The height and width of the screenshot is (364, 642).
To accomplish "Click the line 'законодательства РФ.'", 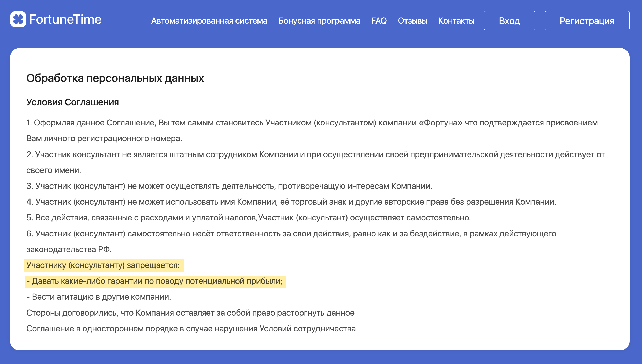I will [69, 249].
